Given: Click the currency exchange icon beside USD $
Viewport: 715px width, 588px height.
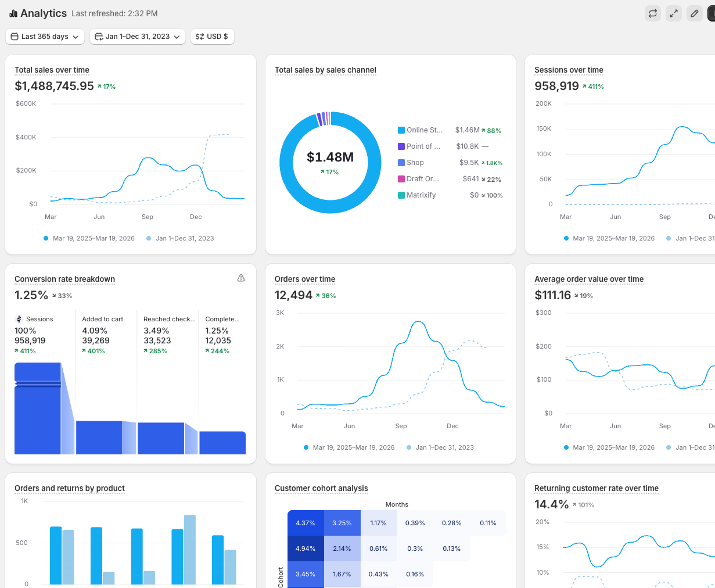Looking at the screenshot, I should click(x=200, y=37).
